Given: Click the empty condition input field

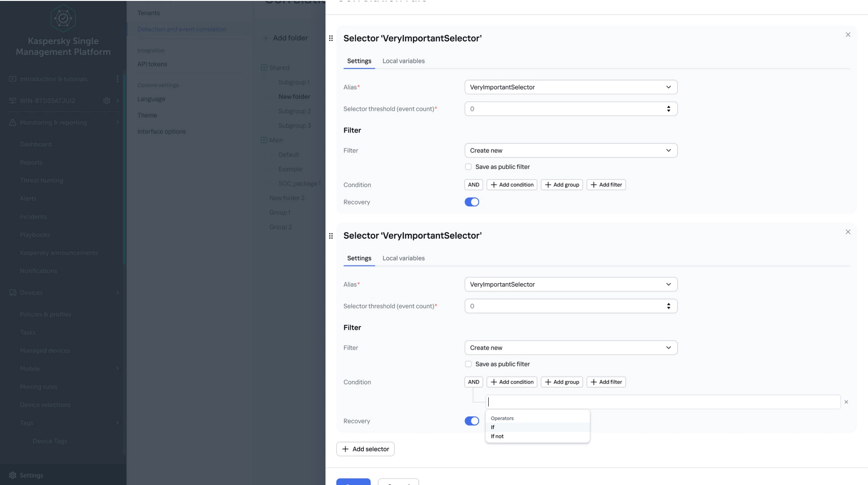Looking at the screenshot, I should click(662, 402).
